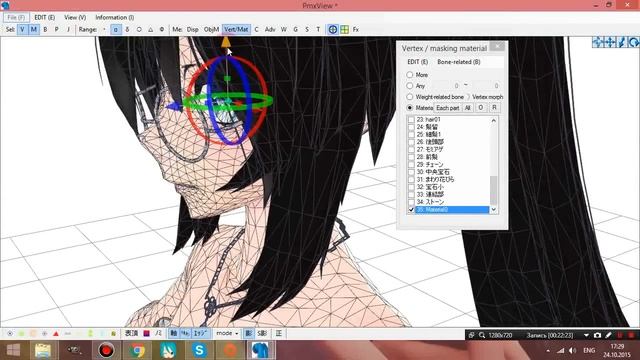This screenshot has height=360, width=640.
Task: Click the 表頂 button in bottom toolbar
Action: [131, 333]
